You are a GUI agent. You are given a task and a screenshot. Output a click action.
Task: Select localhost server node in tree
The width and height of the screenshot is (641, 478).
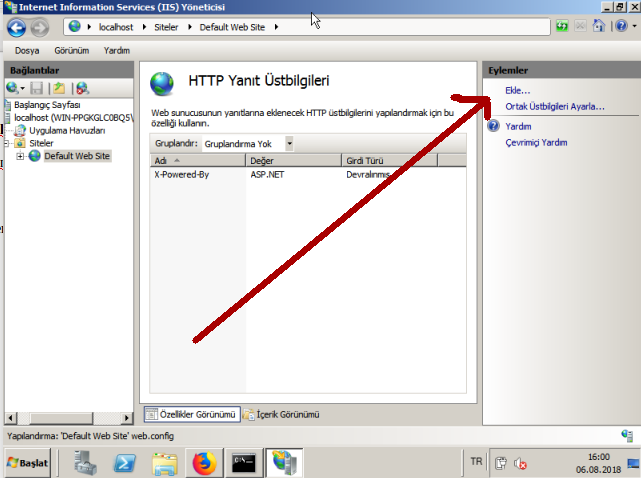coord(74,118)
